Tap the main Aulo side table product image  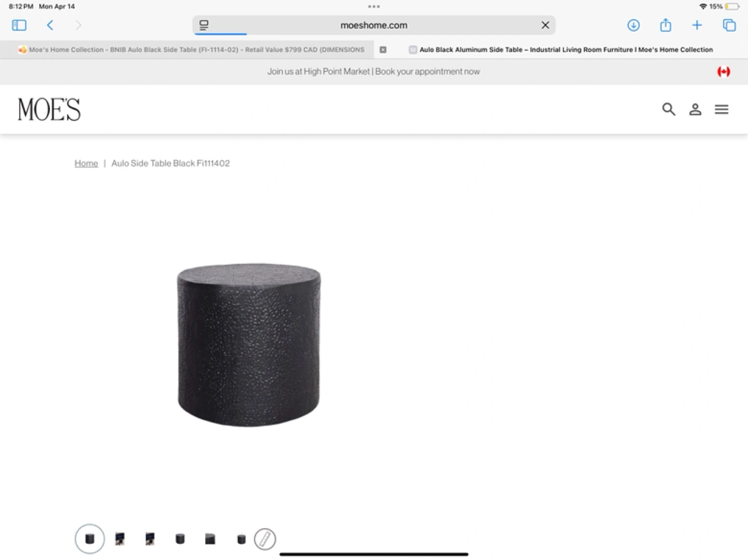pos(249,345)
